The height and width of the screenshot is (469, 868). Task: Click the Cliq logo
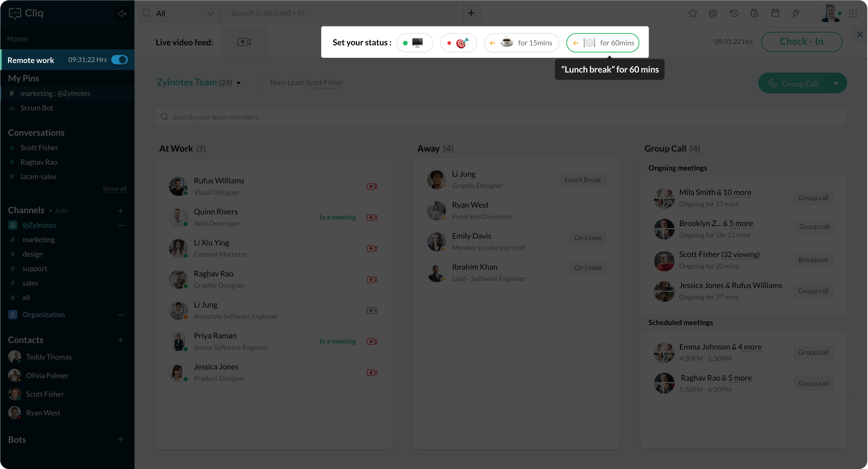click(26, 13)
